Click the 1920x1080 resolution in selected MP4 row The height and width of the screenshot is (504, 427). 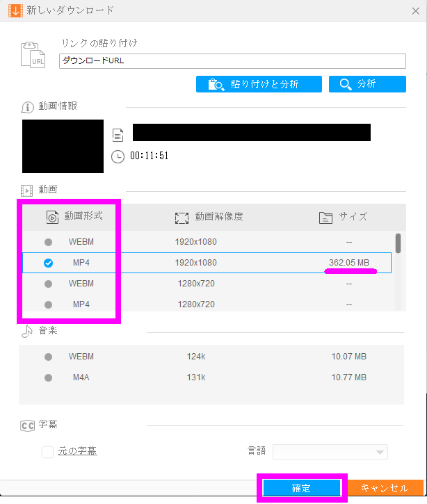pyautogui.click(x=196, y=263)
